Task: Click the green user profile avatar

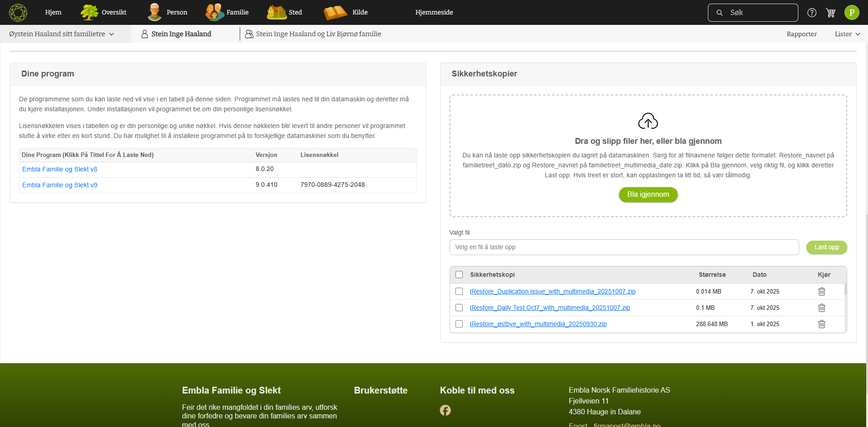Action: point(852,13)
